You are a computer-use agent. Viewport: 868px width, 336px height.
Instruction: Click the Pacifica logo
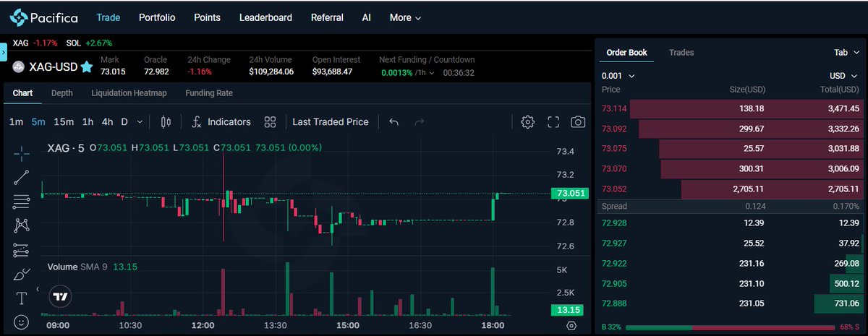pos(44,17)
